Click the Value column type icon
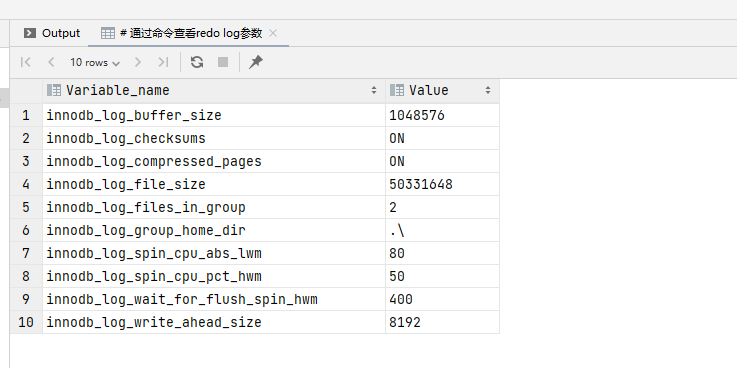Screen dimensions: 737x368 pos(397,90)
